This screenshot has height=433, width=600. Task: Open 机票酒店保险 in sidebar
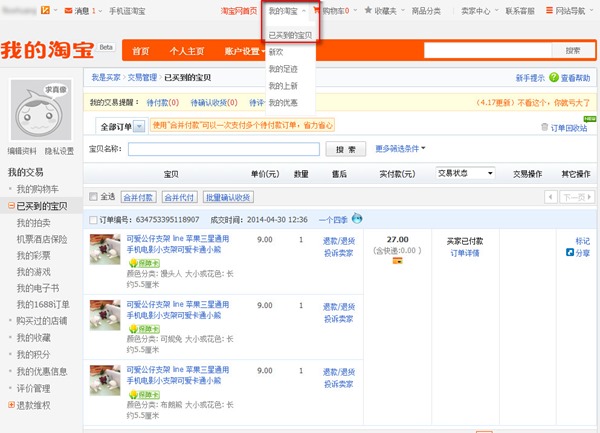pos(42,239)
